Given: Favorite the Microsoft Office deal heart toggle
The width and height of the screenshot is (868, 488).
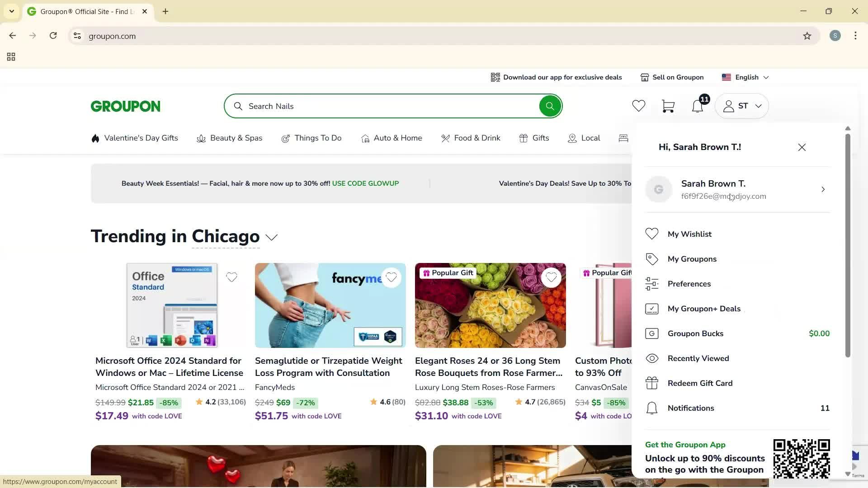Looking at the screenshot, I should 231,277.
